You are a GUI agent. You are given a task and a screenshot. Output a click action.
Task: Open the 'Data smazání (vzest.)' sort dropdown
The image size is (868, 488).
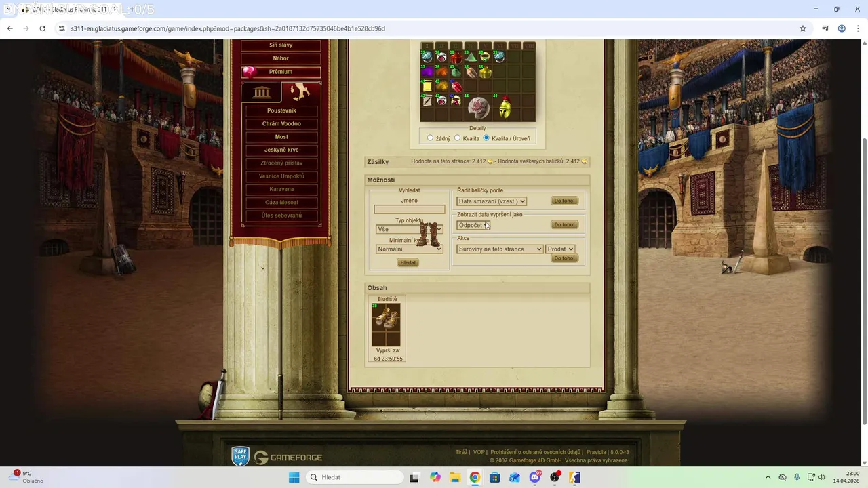click(x=492, y=201)
